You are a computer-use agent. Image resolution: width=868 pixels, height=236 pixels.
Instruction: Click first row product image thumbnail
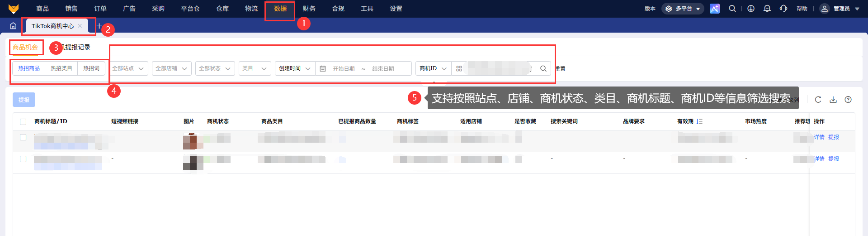pos(193,141)
